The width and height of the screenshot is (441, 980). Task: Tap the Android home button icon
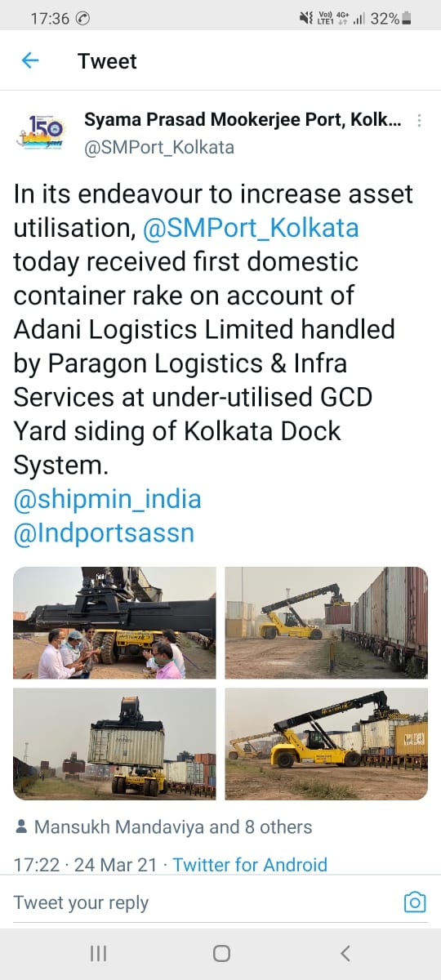[220, 953]
